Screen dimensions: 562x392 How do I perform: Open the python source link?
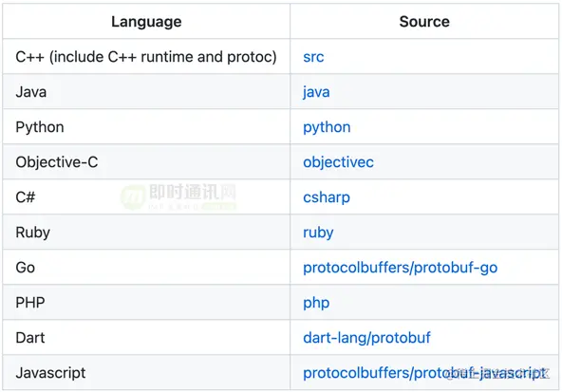tap(327, 127)
